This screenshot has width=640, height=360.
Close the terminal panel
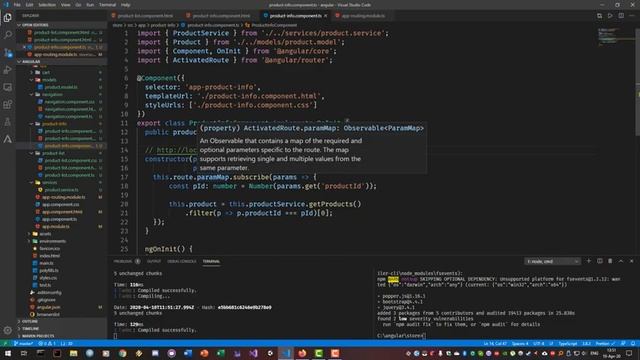click(x=631, y=261)
